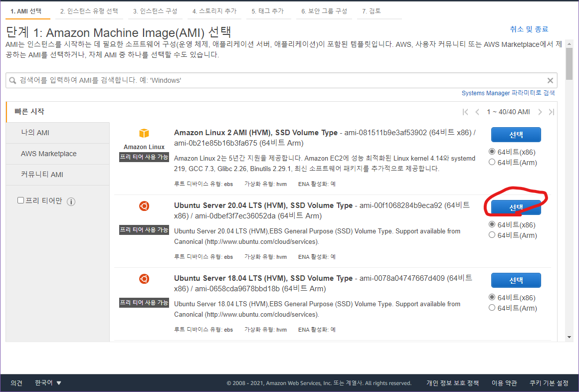Clear the AMI search field with X
The width and height of the screenshot is (579, 392).
pos(550,80)
